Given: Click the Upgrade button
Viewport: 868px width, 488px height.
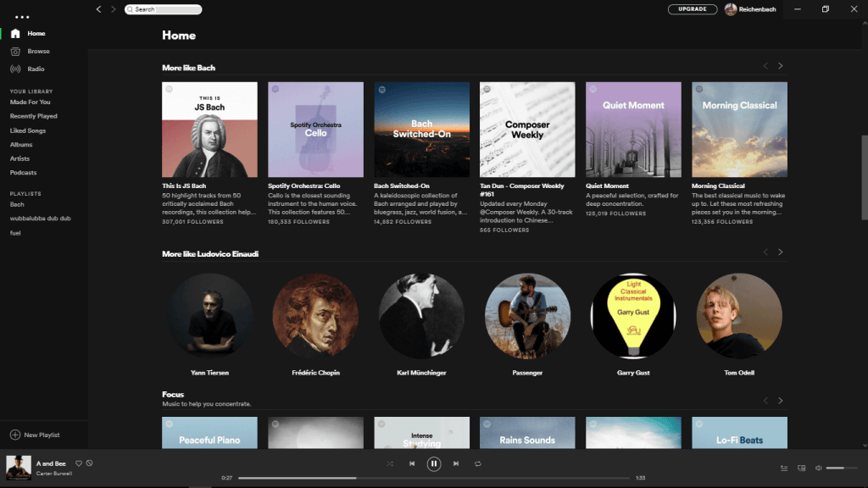Looking at the screenshot, I should click(x=693, y=9).
